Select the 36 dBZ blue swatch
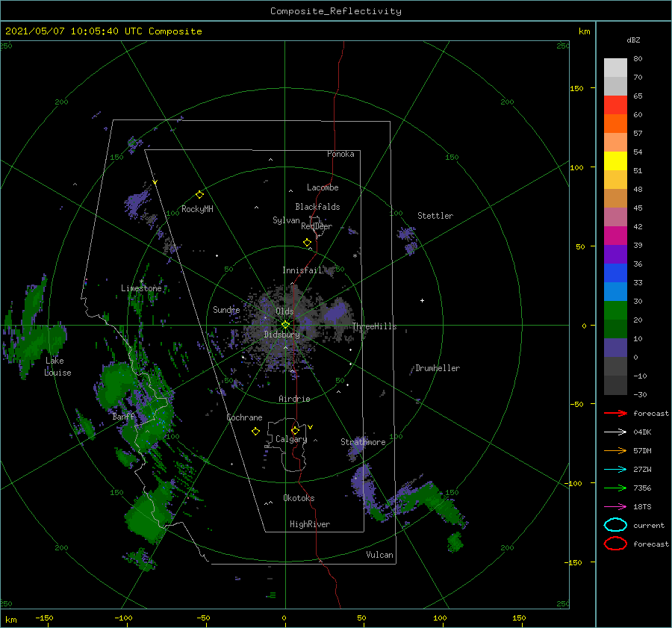Screen dimensions: 672x628 tap(615, 273)
